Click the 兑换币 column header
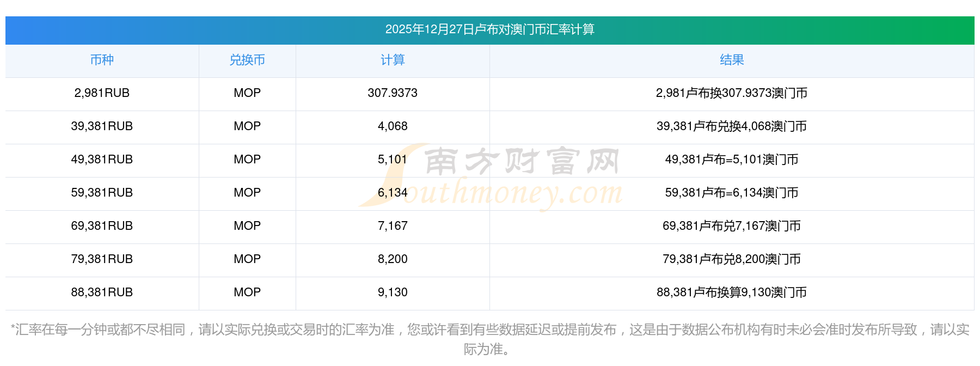 (x=247, y=60)
